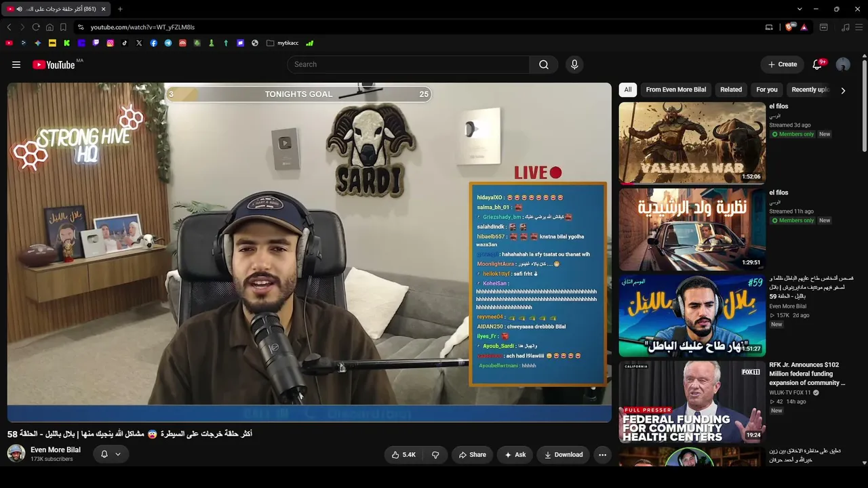
Task: Select the Related filter chip
Action: click(731, 89)
